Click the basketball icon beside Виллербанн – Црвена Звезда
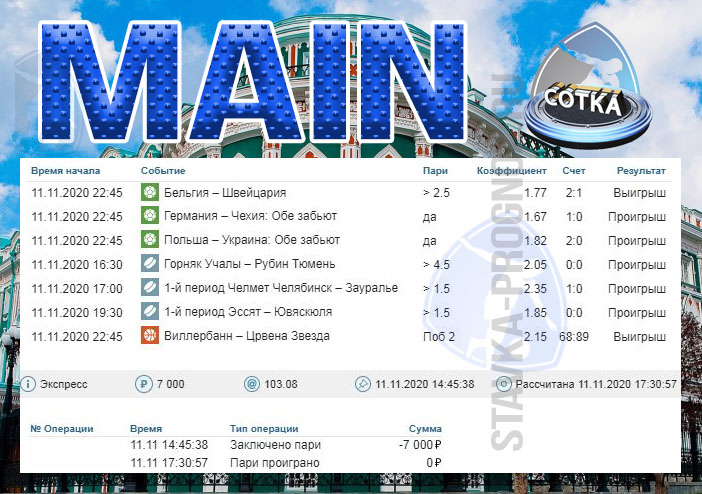 pos(150,335)
